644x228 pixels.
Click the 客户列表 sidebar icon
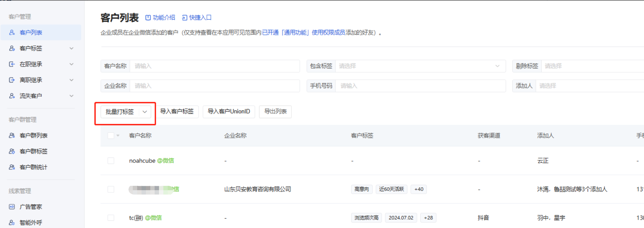click(12, 32)
